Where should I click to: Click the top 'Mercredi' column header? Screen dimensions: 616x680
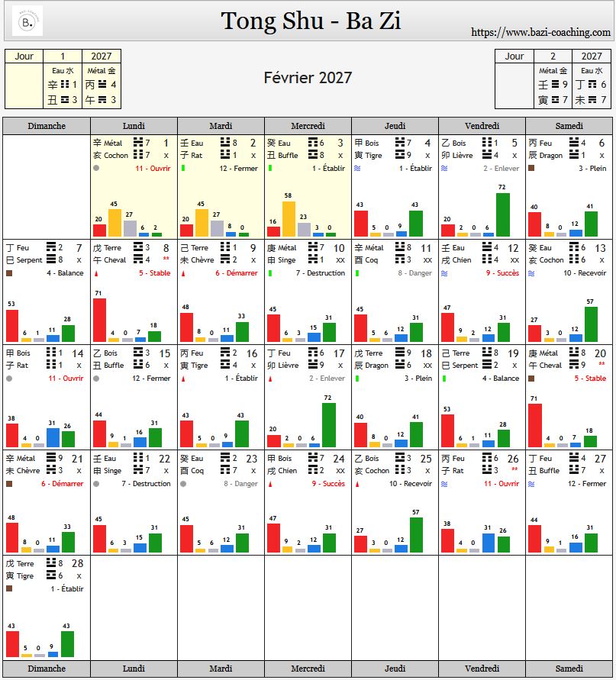click(308, 126)
